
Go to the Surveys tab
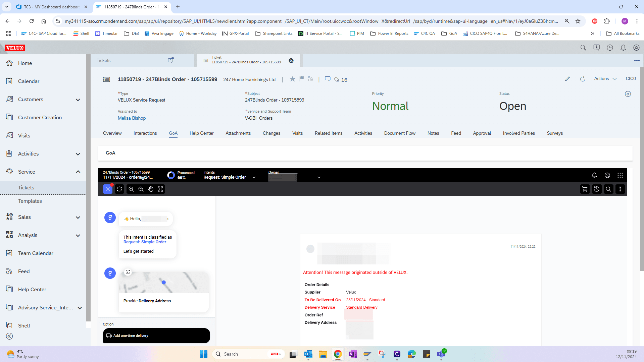(x=555, y=133)
